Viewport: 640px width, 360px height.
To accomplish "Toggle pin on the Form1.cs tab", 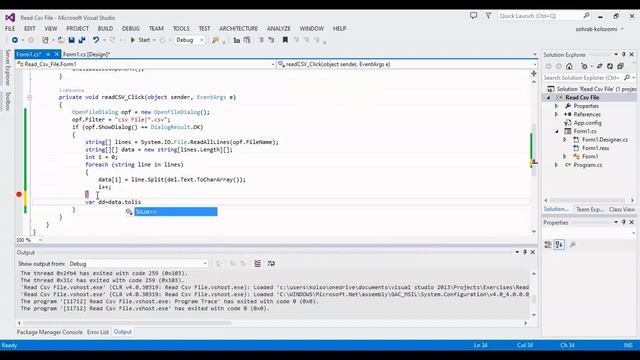I will tap(48, 54).
